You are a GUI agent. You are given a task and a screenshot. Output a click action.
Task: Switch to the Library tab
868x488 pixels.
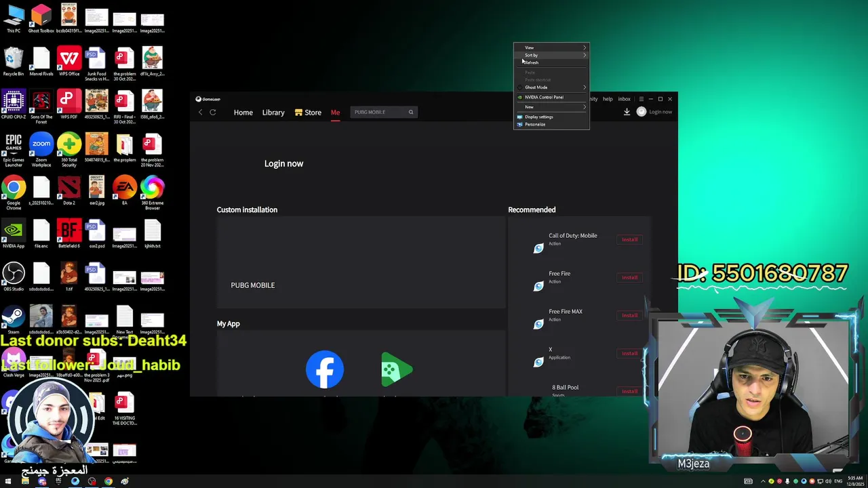click(x=273, y=113)
